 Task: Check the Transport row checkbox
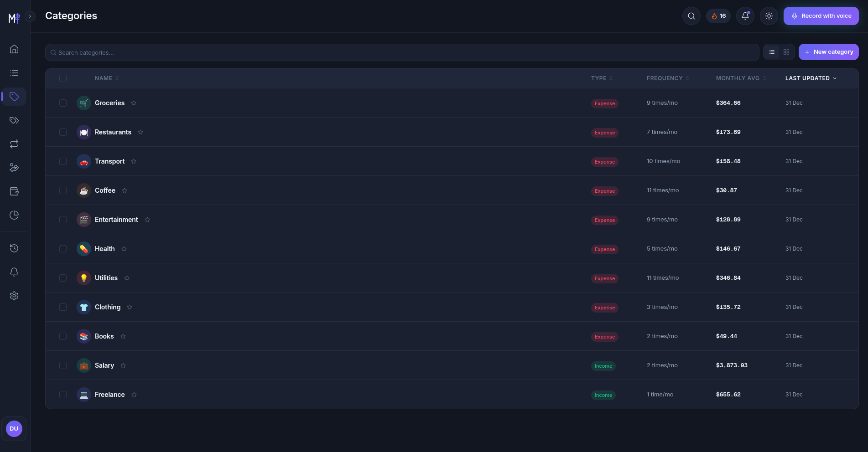63,161
